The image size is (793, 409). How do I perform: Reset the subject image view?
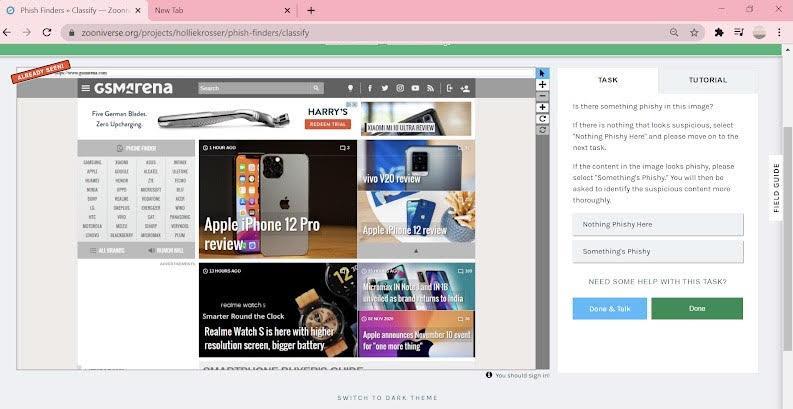pyautogui.click(x=542, y=130)
